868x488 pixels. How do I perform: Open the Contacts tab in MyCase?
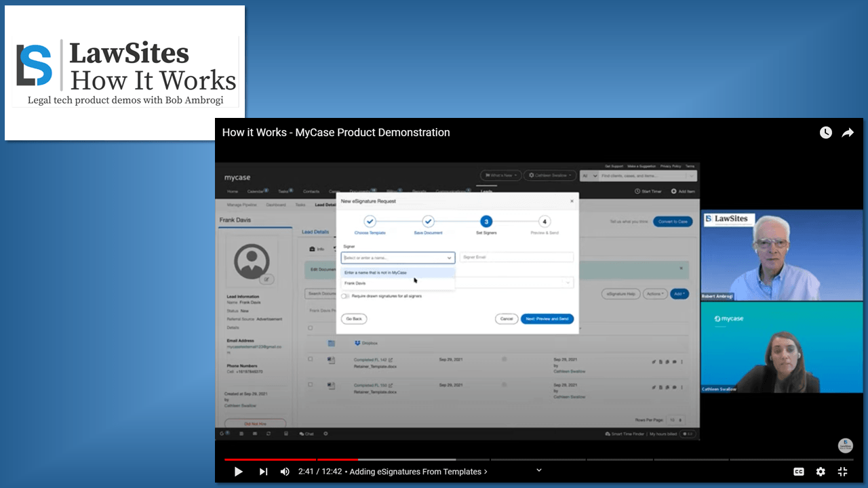[x=311, y=192]
